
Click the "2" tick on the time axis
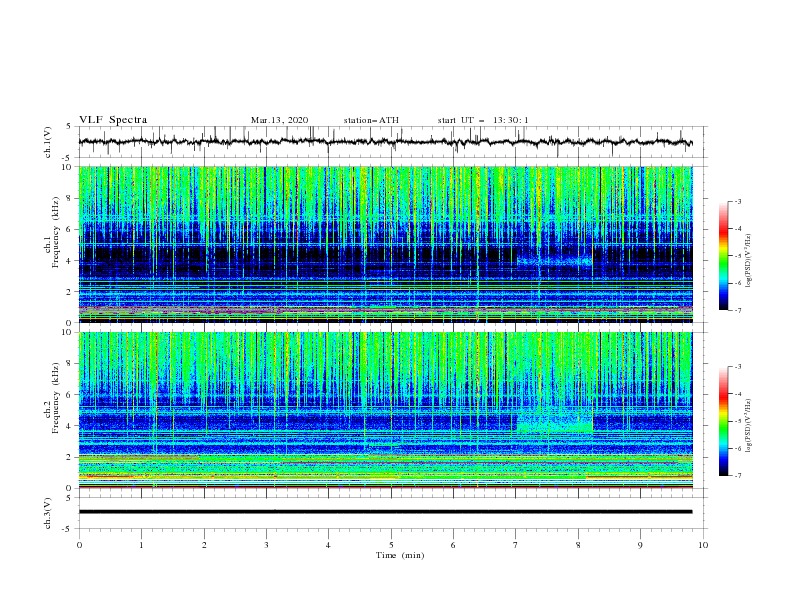coord(204,545)
